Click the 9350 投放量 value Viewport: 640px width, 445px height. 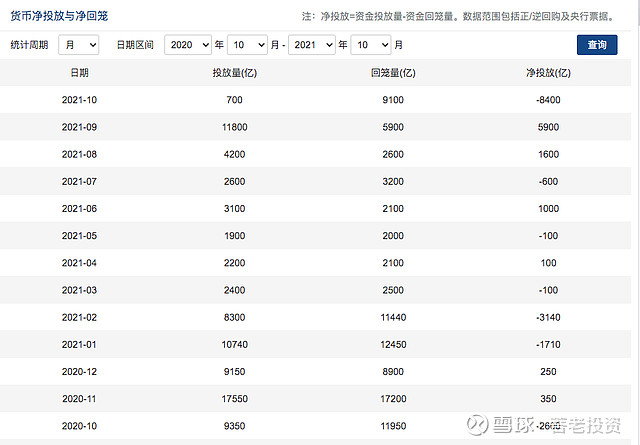click(x=234, y=426)
